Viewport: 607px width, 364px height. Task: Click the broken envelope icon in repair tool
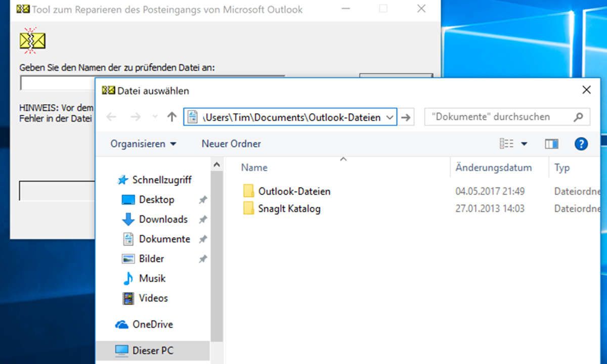pyautogui.click(x=32, y=40)
